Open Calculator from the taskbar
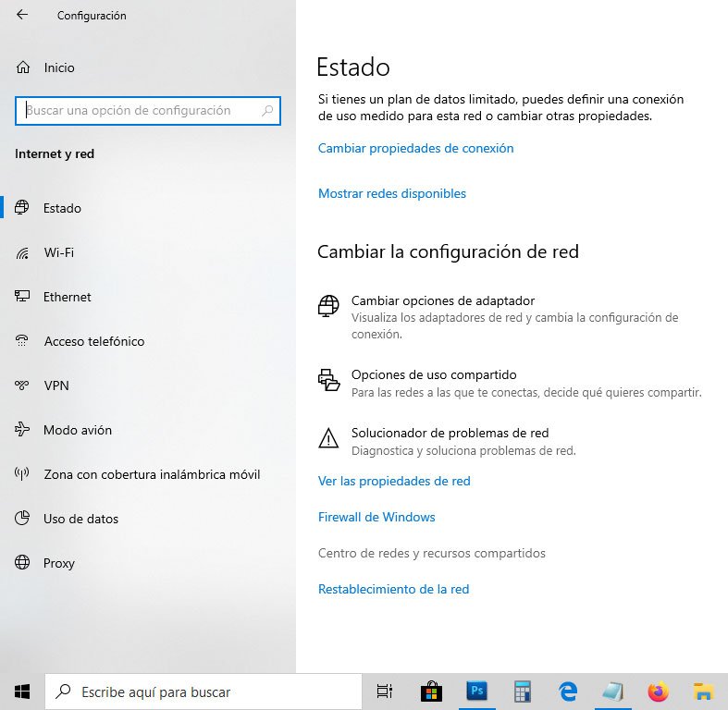 (x=523, y=692)
